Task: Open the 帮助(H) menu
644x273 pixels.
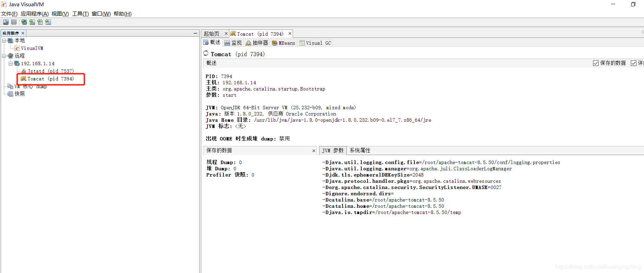Action: 123,14
